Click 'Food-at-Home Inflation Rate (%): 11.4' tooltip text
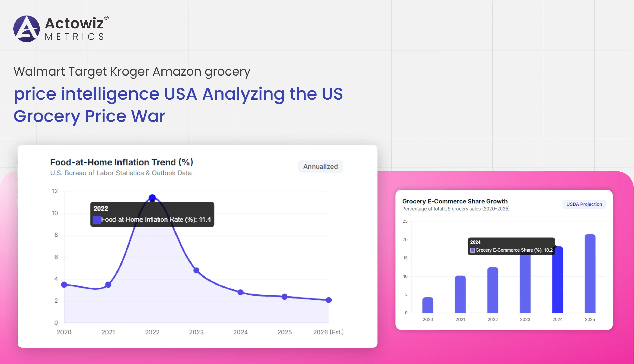The width and height of the screenshot is (634, 364). 156,219
